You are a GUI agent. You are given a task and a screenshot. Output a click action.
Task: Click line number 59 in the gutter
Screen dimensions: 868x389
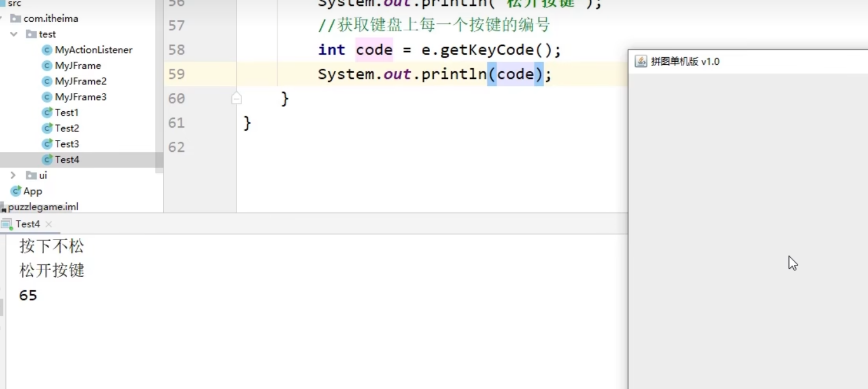click(177, 74)
